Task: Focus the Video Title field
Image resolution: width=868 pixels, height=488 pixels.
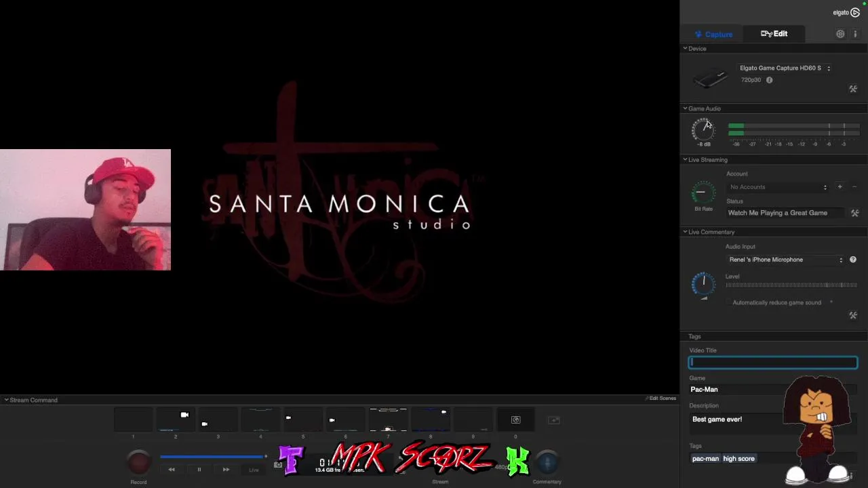Action: (773, 363)
